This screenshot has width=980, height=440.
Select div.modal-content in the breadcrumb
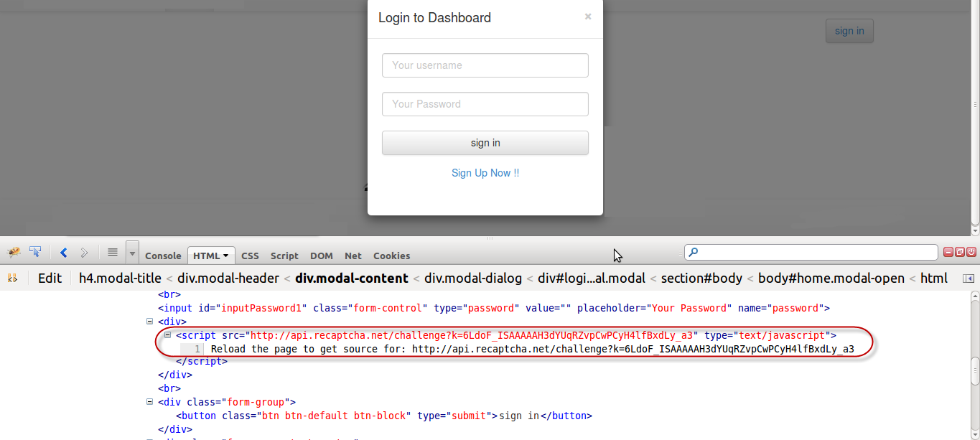(x=352, y=278)
